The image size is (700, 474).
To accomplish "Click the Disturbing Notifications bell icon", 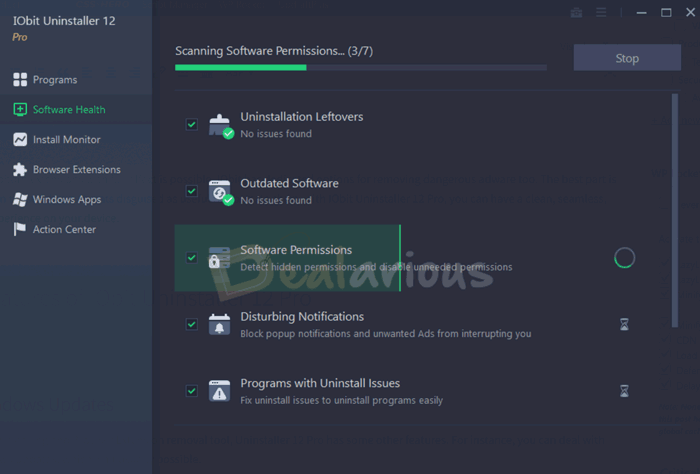I will point(220,324).
